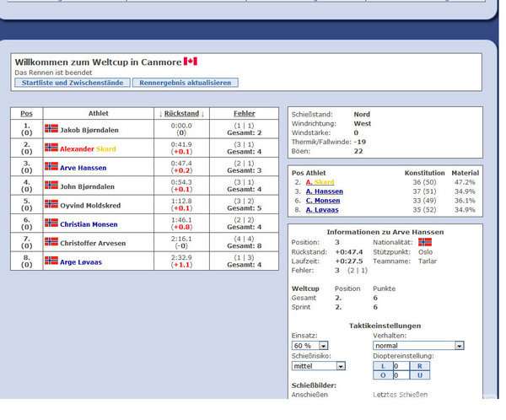Select A. Skard in Konstitution panel
Viewport: 506px width, 420px height.
tap(320, 182)
